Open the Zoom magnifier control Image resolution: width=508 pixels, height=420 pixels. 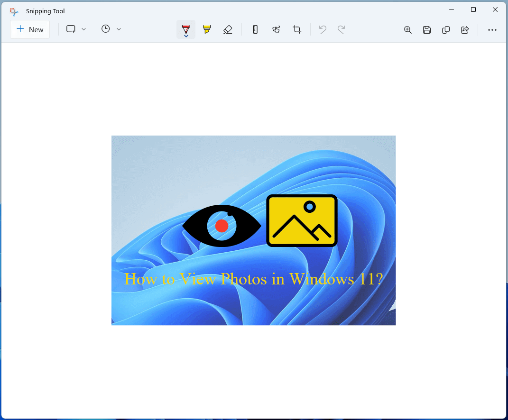click(x=408, y=30)
